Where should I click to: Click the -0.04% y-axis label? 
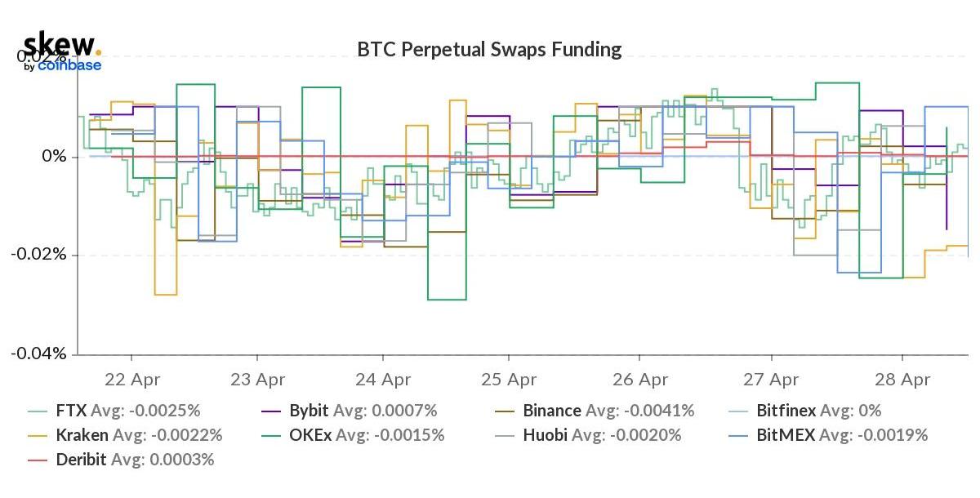43,353
